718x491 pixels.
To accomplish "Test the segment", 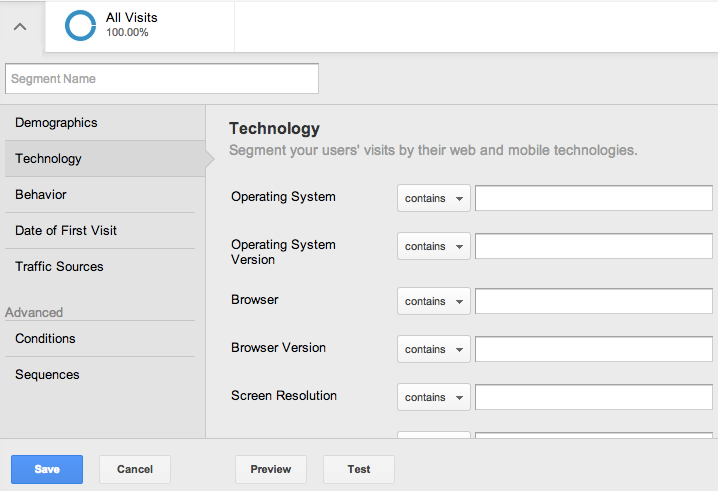I will click(x=359, y=469).
